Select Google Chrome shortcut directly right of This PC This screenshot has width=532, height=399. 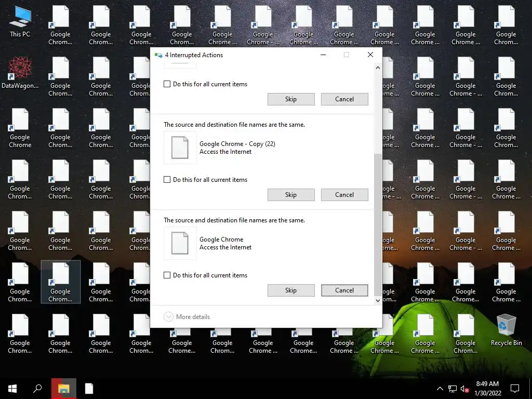pyautogui.click(x=60, y=26)
